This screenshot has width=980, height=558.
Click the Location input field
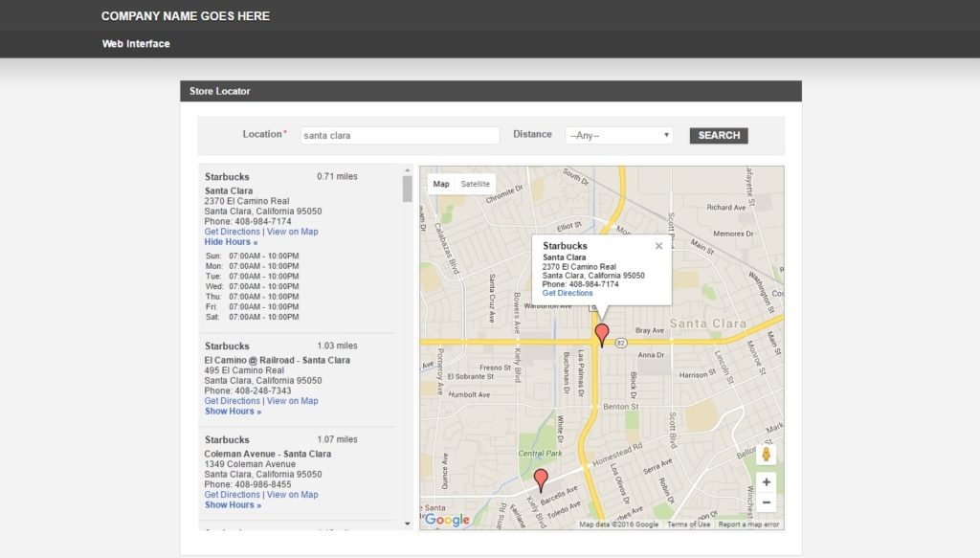[399, 136]
